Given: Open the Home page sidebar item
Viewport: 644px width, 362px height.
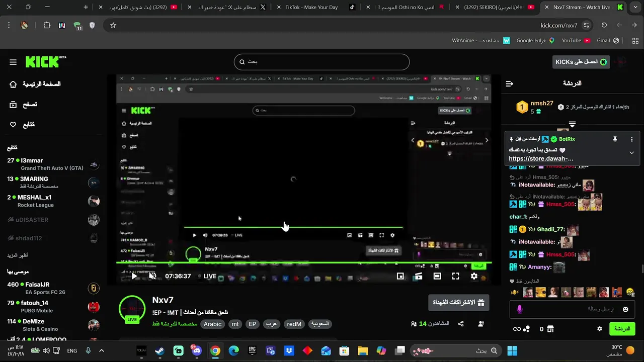Looking at the screenshot, I should [x=35, y=84].
